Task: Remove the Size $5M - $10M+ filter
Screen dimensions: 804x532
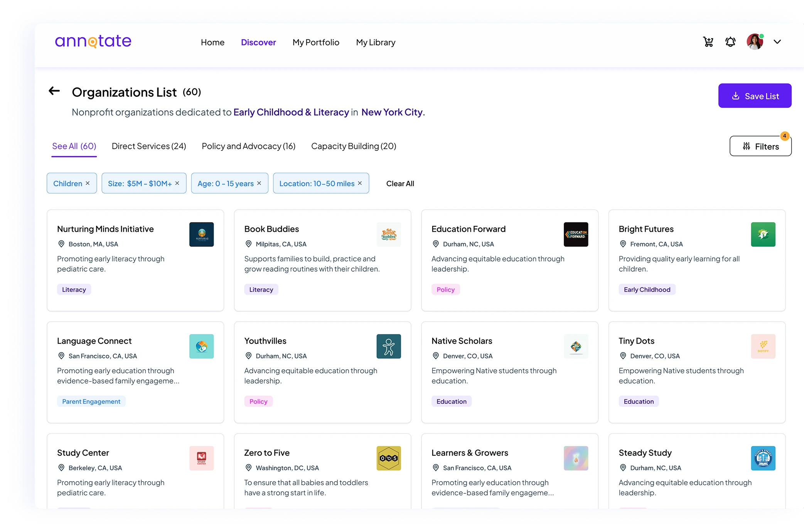Action: [x=177, y=183]
